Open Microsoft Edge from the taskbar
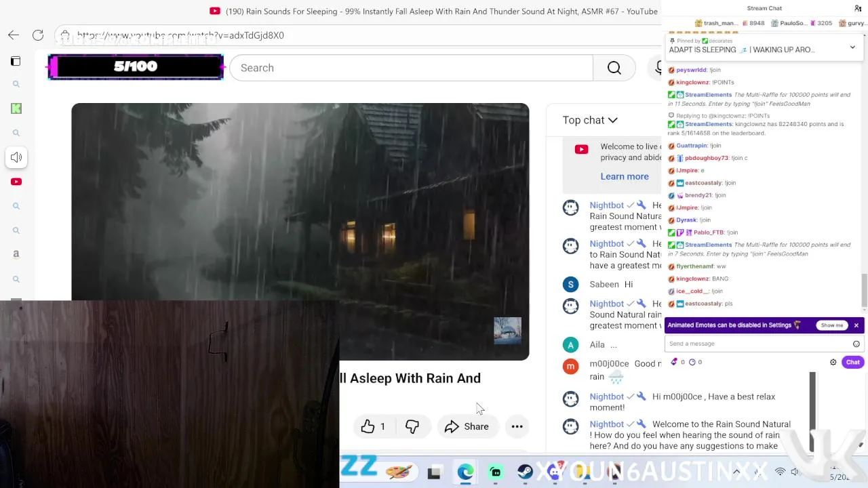This screenshot has height=488, width=868. click(465, 472)
